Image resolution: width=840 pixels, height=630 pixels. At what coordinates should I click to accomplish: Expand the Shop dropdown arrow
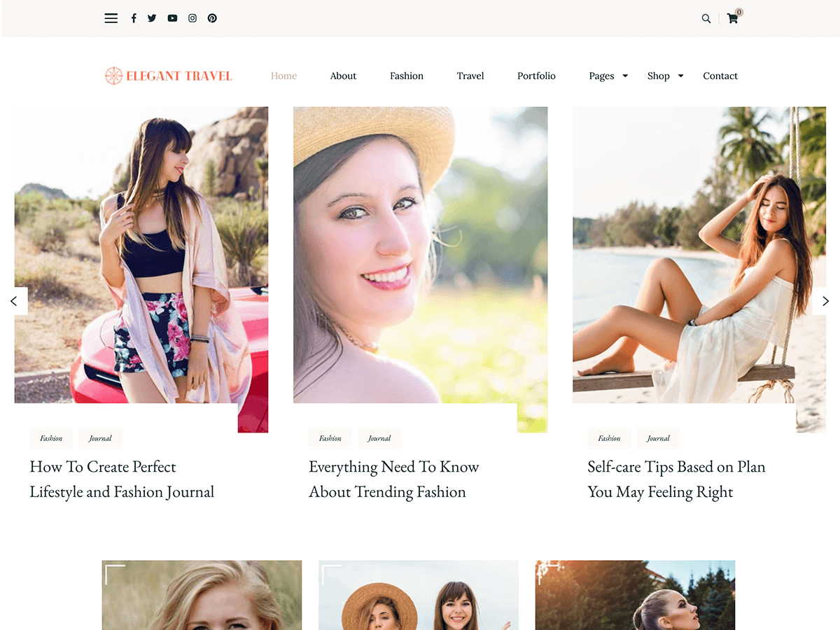[x=680, y=76]
